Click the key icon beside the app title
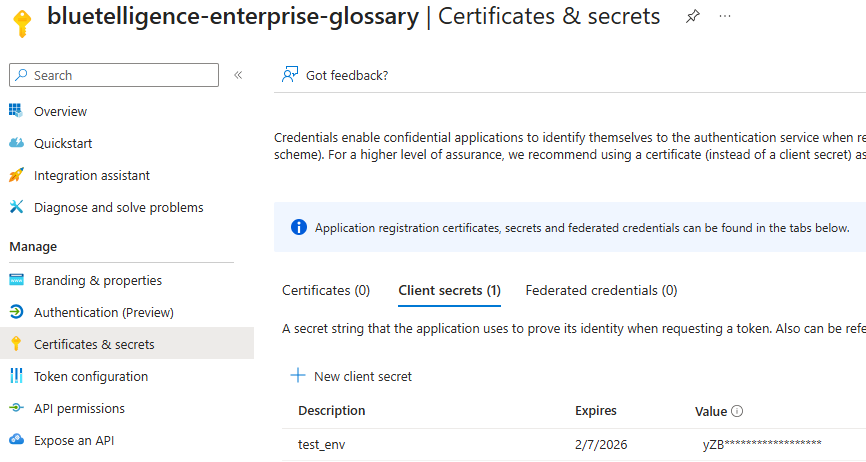The width and height of the screenshot is (866, 462). [22, 24]
